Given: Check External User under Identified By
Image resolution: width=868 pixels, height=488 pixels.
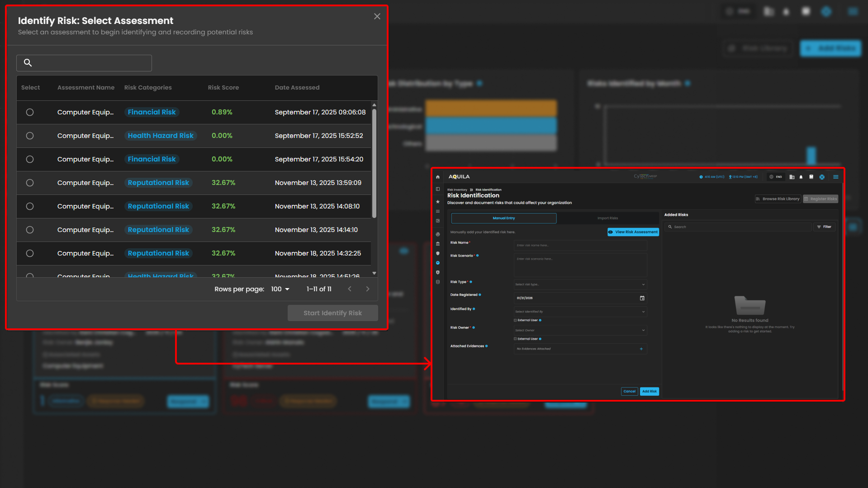Looking at the screenshot, I should pos(515,320).
